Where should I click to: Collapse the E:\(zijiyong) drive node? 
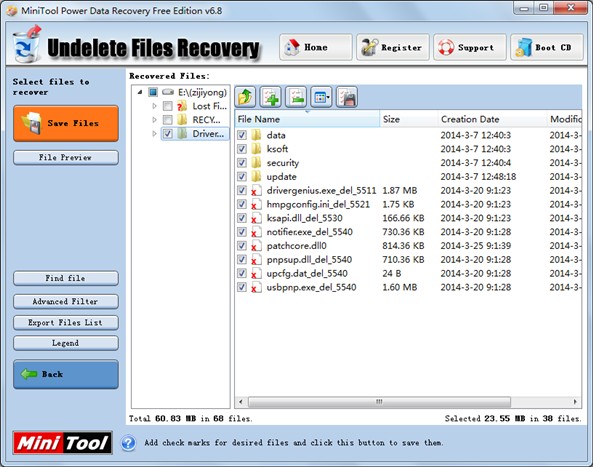(x=140, y=92)
